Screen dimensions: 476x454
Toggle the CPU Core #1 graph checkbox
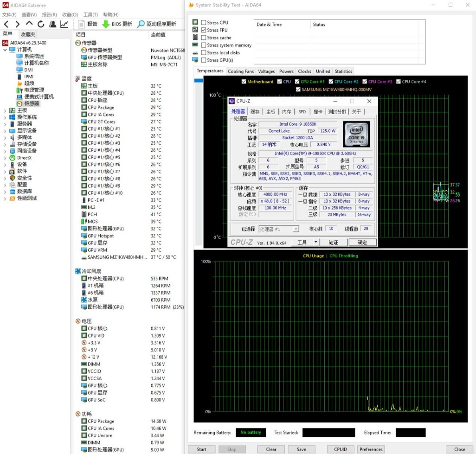tap(297, 82)
